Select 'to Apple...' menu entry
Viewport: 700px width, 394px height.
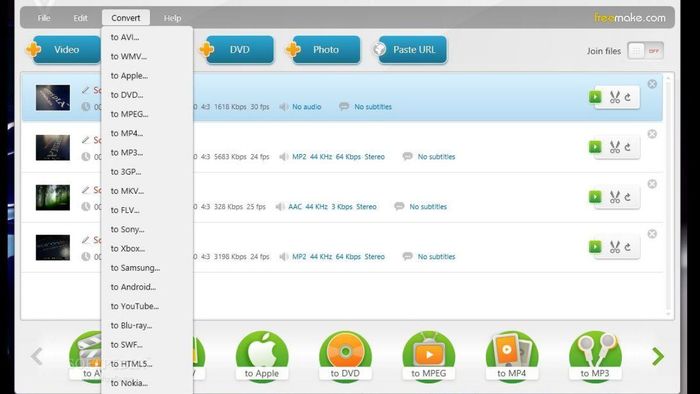(x=147, y=75)
